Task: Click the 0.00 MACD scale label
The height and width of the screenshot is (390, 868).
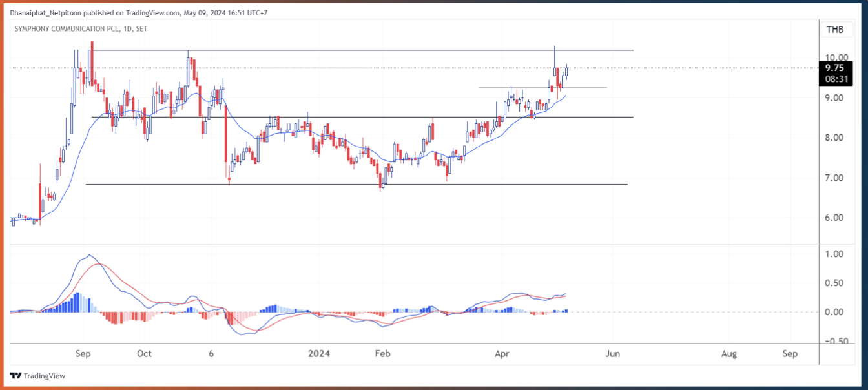Action: click(x=835, y=312)
